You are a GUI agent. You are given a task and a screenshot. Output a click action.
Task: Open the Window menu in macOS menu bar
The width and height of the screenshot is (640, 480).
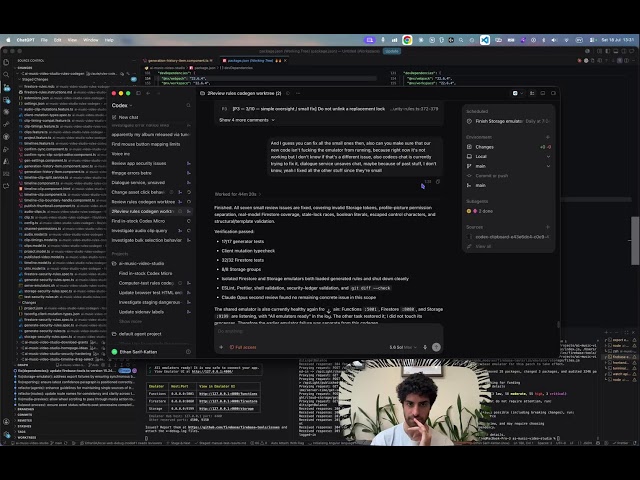tap(91, 40)
